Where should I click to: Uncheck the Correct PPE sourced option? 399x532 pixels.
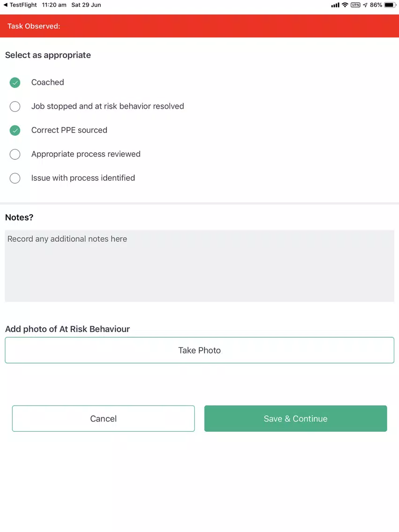[x=15, y=130]
